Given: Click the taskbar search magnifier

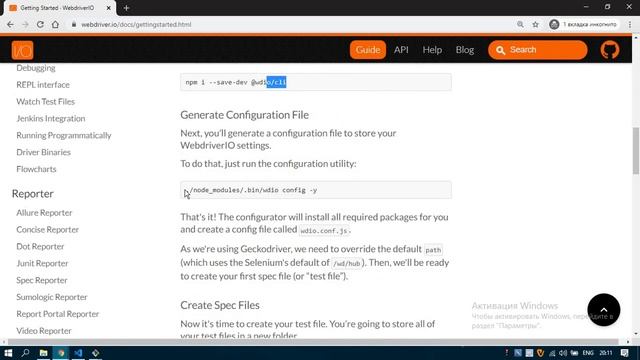Looking at the screenshot, I should click(25, 353).
